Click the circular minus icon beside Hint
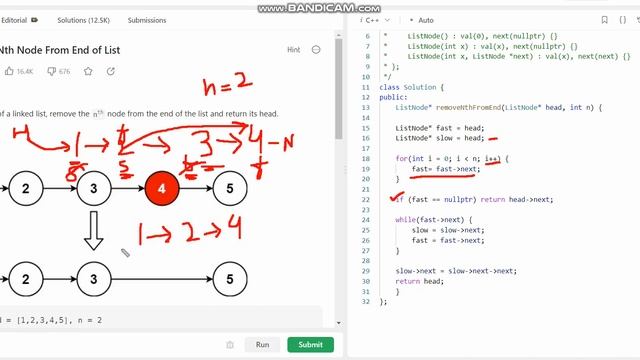640x360 pixels. [316, 50]
